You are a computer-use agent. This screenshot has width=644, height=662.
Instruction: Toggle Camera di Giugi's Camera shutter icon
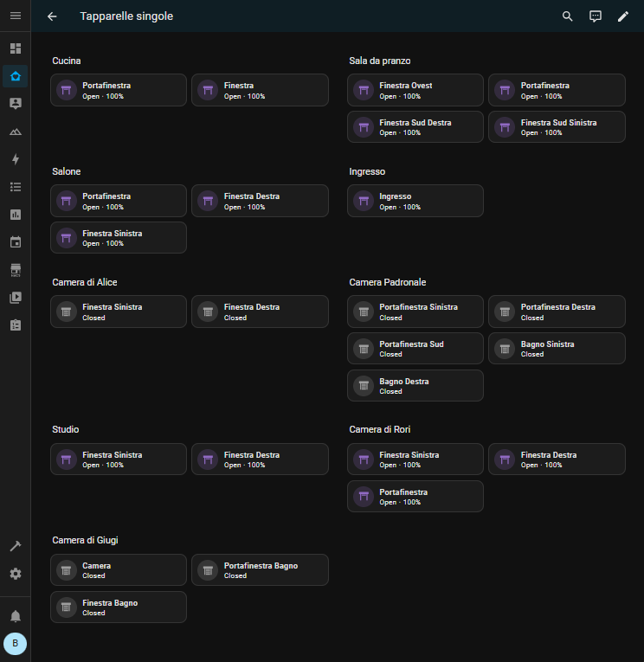pos(66,570)
